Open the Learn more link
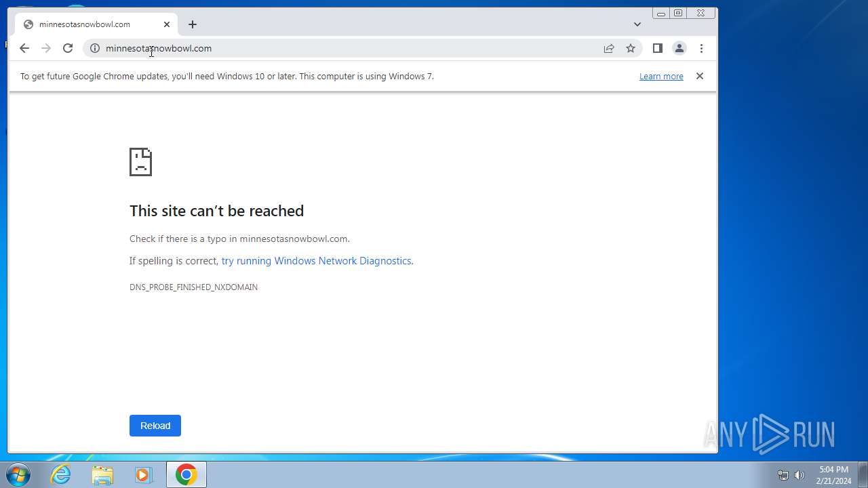The image size is (868, 488). tap(661, 77)
